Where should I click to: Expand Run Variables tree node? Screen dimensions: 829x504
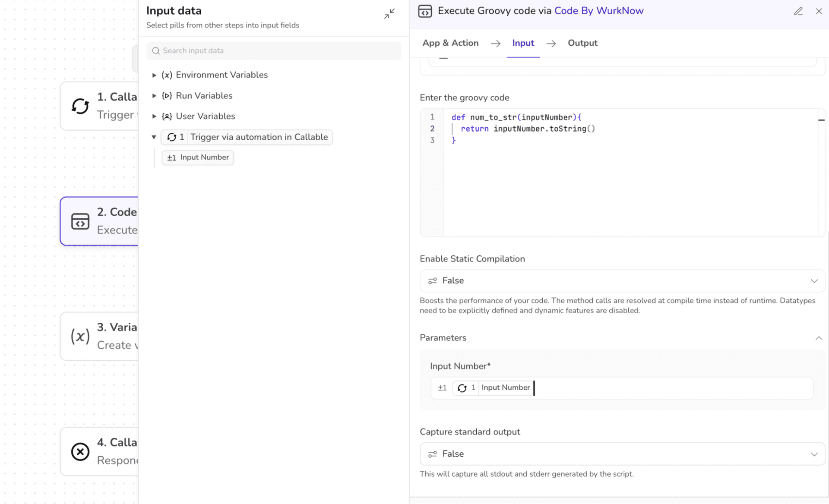point(154,96)
